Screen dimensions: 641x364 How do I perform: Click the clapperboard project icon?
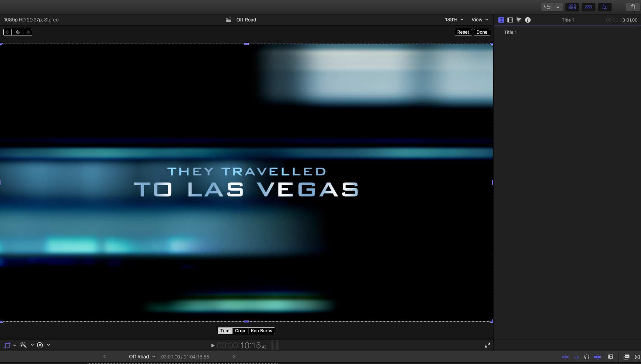[229, 20]
